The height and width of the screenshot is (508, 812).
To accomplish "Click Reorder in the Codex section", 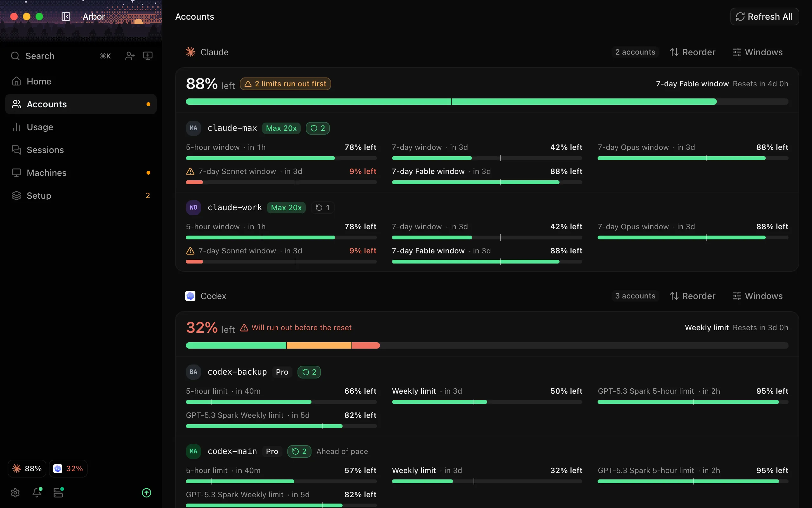I will [692, 296].
